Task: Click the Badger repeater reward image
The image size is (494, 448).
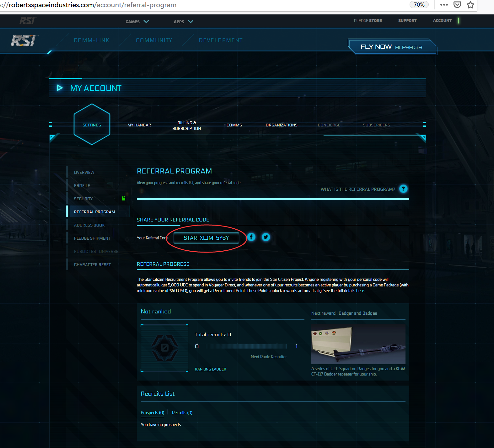Action: [x=358, y=344]
